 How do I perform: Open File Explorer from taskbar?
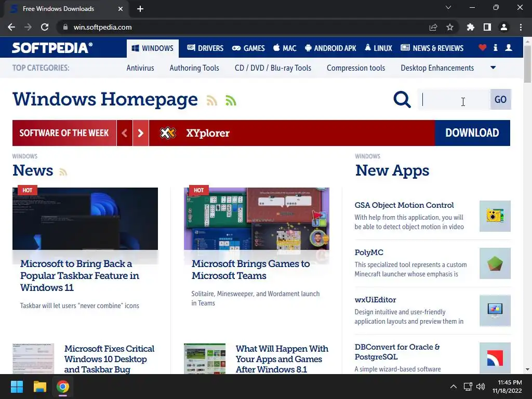click(39, 387)
